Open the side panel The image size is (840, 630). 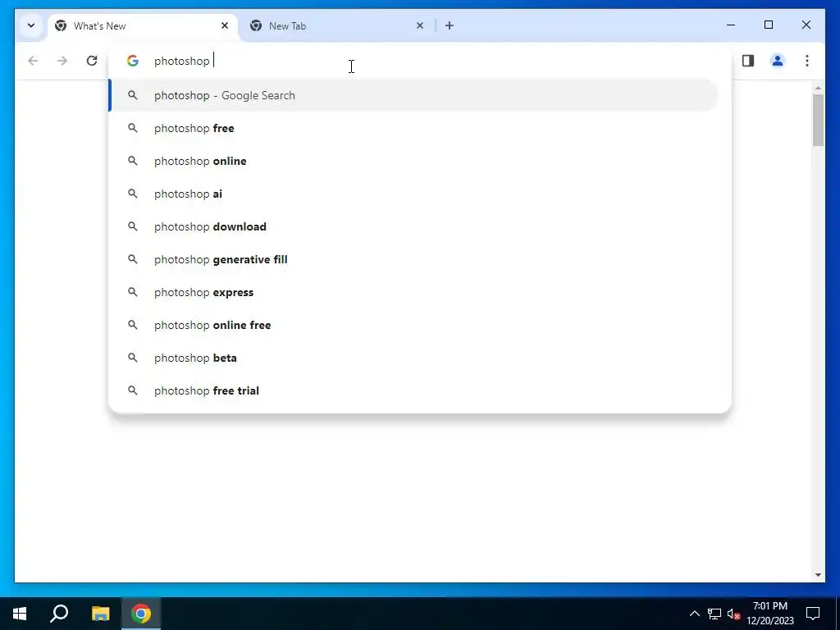(748, 61)
